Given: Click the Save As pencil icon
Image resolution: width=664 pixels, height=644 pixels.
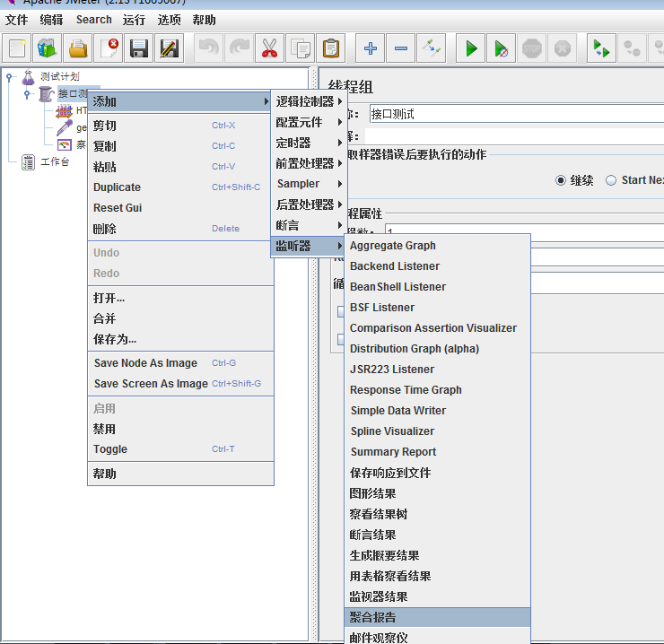Looking at the screenshot, I should (x=170, y=48).
